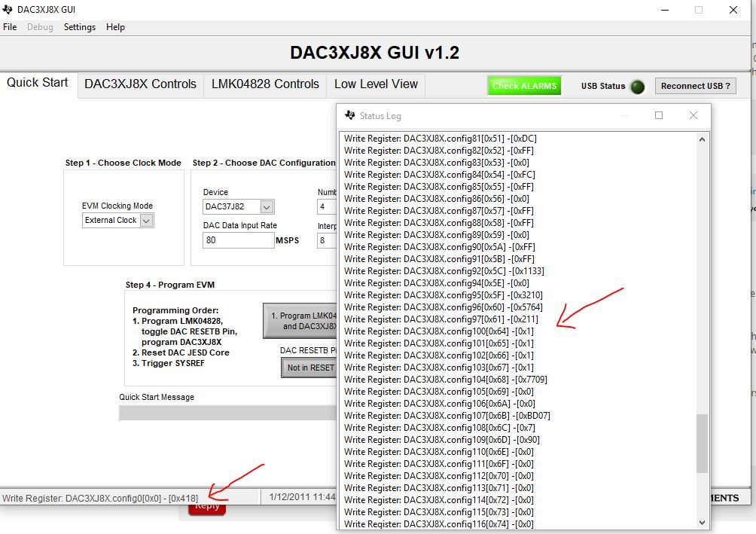Click the USB Status LED indicator

click(x=637, y=87)
